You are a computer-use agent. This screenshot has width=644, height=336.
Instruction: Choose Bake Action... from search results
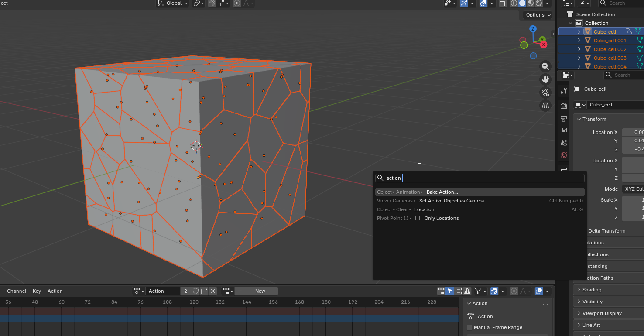[480, 192]
